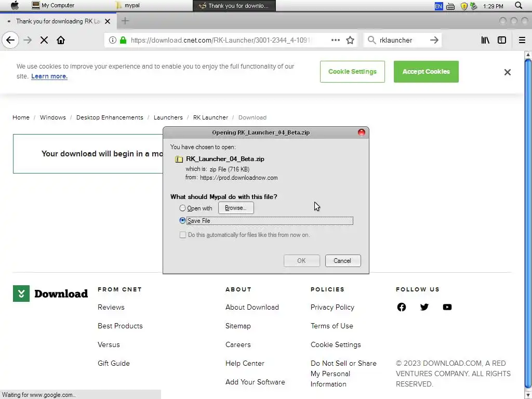Open About Download footer link

252,307
